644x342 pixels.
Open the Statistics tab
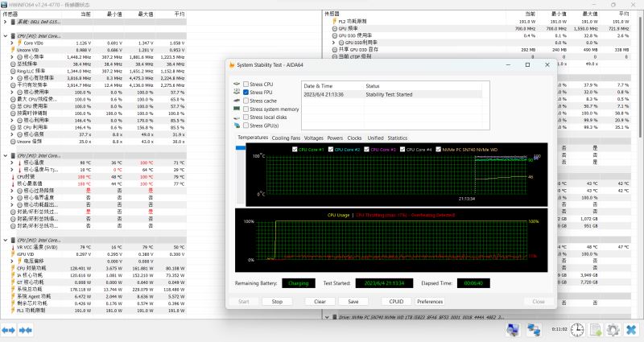398,138
